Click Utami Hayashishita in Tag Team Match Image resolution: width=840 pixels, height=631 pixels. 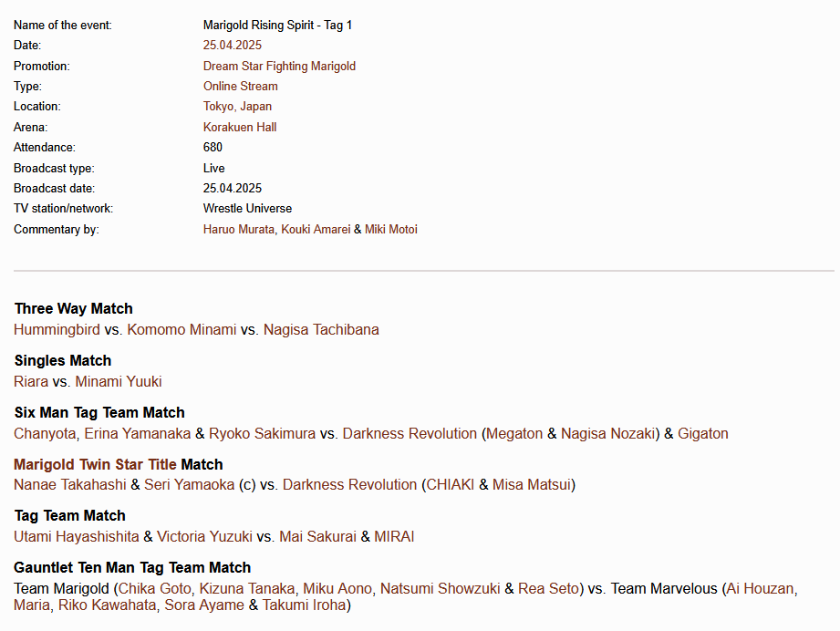coord(77,537)
